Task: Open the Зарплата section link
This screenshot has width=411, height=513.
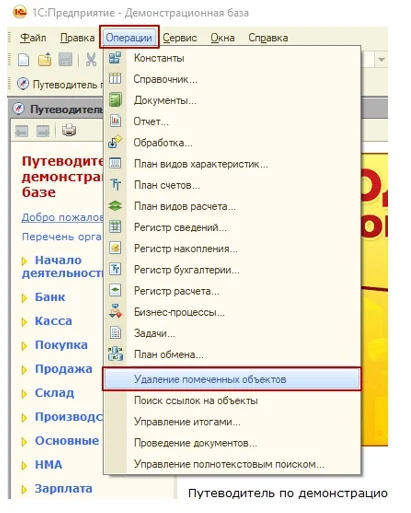Action: [x=64, y=488]
